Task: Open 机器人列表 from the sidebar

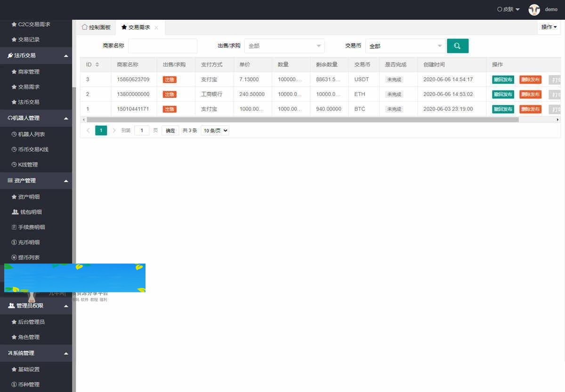Action: tap(30, 134)
